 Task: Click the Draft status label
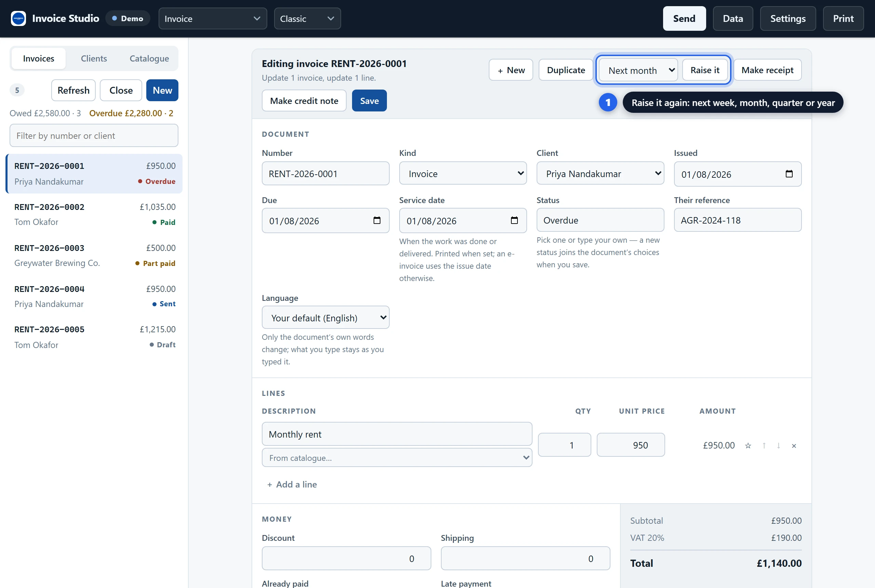point(162,345)
